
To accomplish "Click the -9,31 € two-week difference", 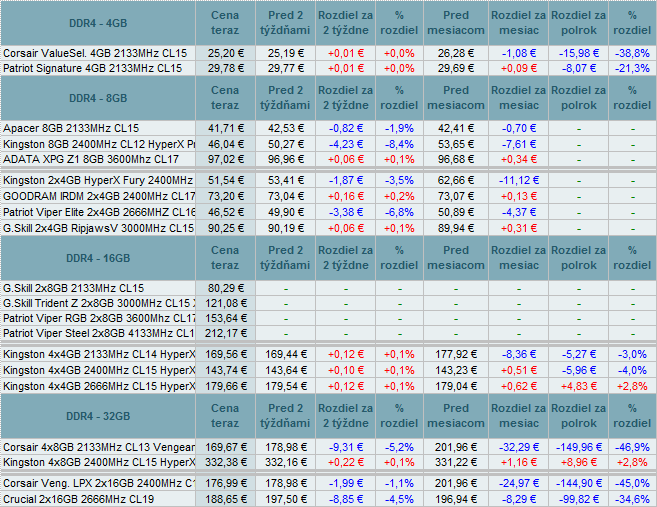I will click(x=346, y=447).
